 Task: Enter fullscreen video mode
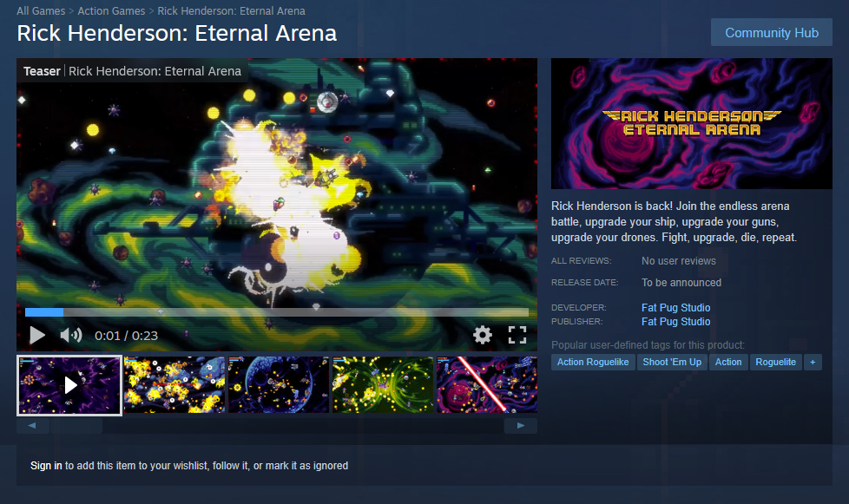(x=517, y=335)
